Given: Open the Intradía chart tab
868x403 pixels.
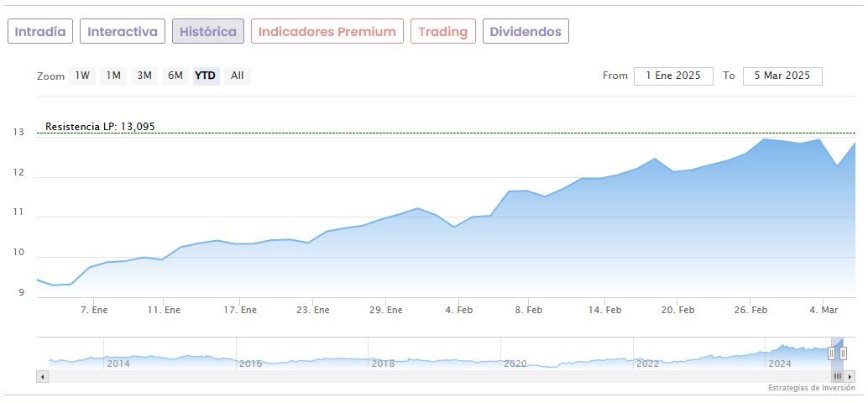Looking at the screenshot, I should click(40, 32).
